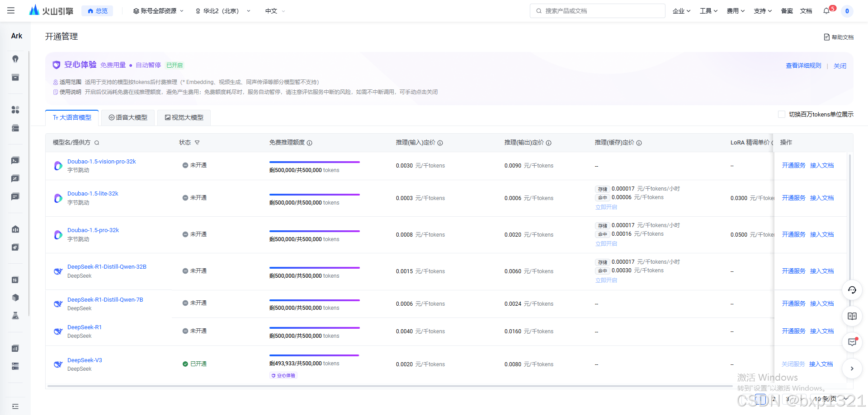This screenshot has height=415, width=868.
Task: Open the terminal chat sidebar icon
Action: (15, 160)
